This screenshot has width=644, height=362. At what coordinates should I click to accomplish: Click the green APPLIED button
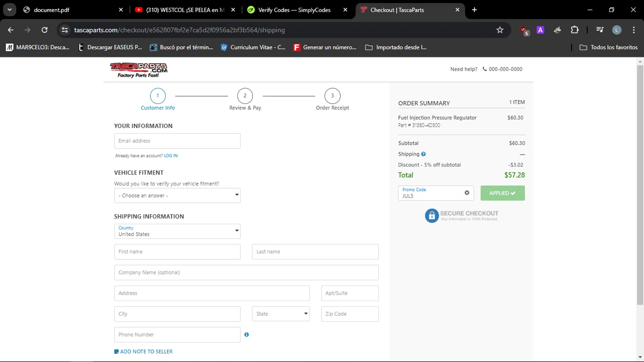[502, 193]
